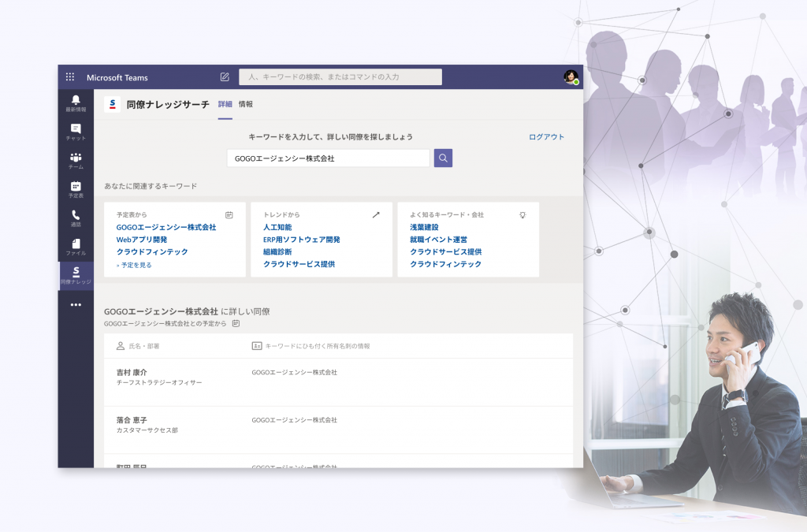
Task: Select クラウドサービス提供 in トレンドから card
Action: [299, 265]
